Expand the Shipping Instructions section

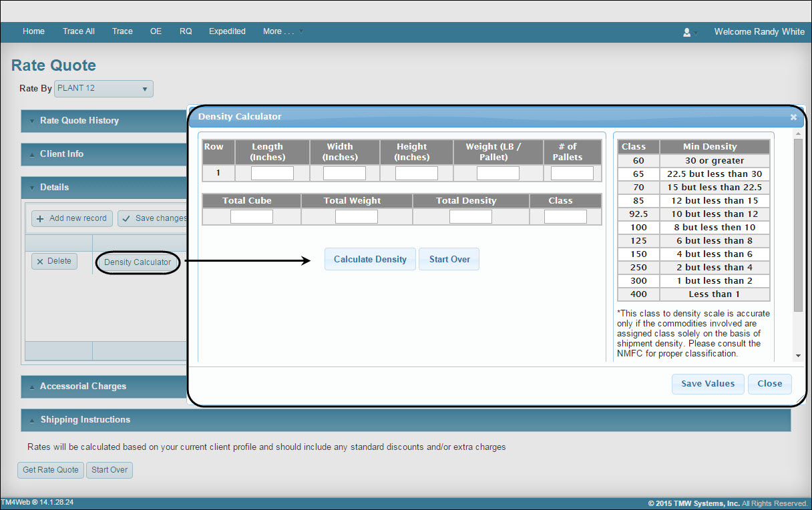[x=406, y=420]
